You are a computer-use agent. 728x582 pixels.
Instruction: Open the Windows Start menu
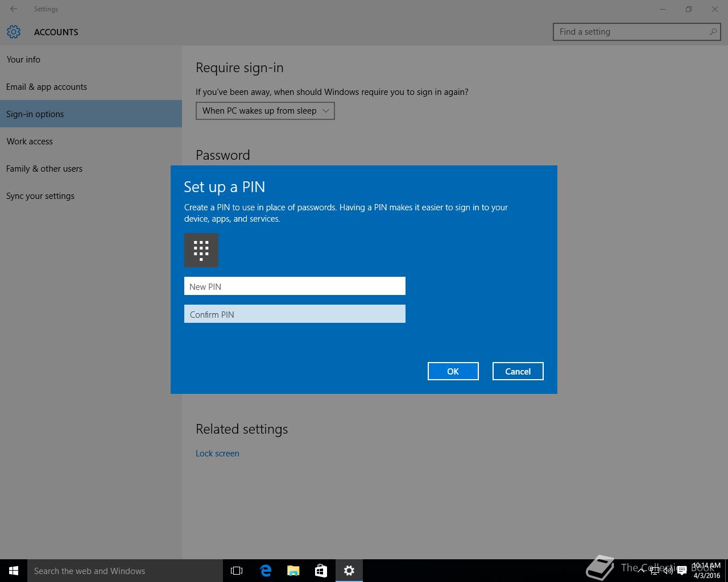[14, 571]
